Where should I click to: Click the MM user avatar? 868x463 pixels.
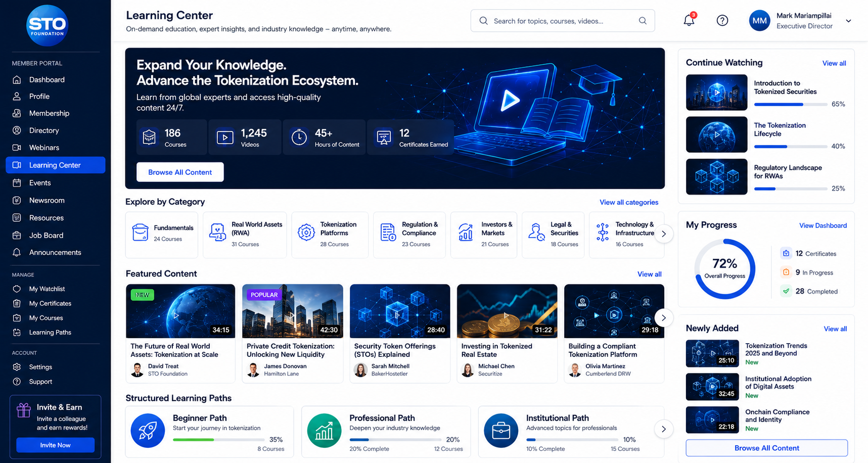[759, 21]
